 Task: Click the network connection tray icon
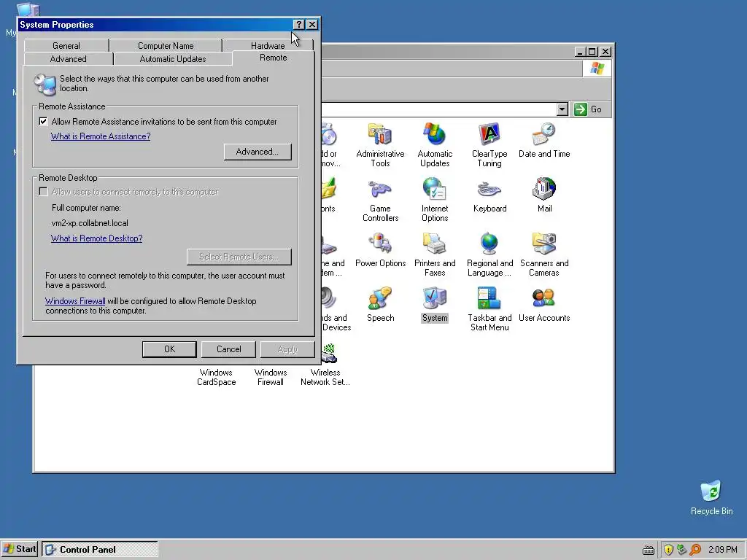coord(682,550)
